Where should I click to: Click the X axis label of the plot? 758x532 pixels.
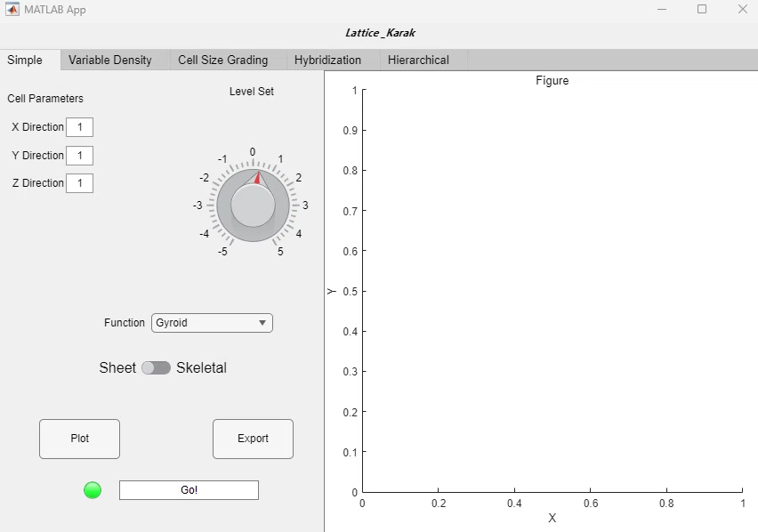pyautogui.click(x=552, y=519)
